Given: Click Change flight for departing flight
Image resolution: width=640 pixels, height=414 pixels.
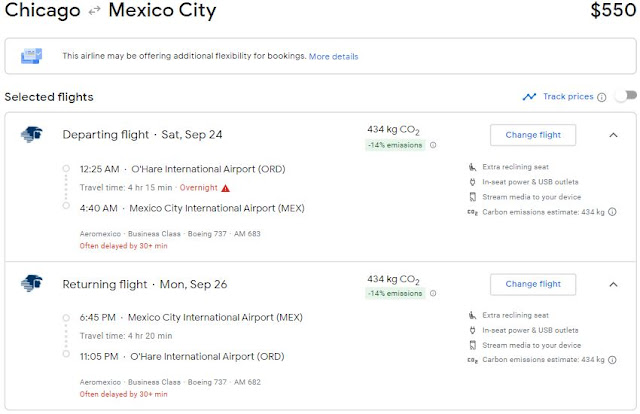Looking at the screenshot, I should (532, 134).
